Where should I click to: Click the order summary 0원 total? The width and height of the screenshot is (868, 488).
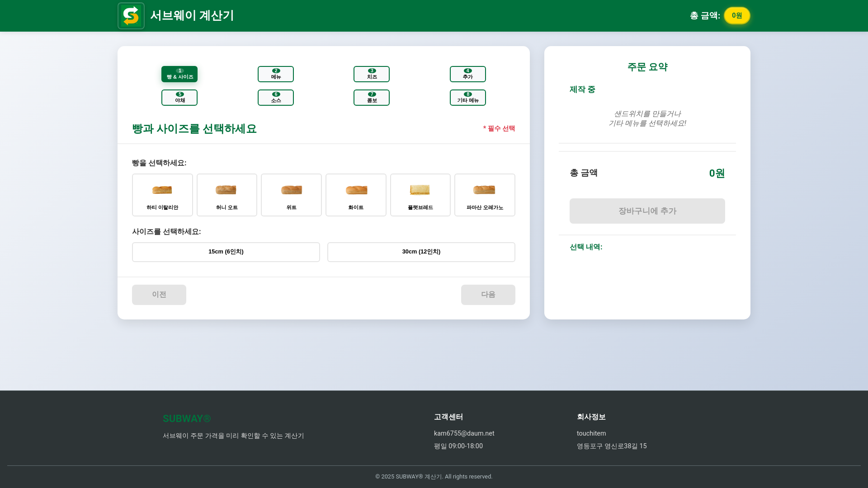pos(717,173)
